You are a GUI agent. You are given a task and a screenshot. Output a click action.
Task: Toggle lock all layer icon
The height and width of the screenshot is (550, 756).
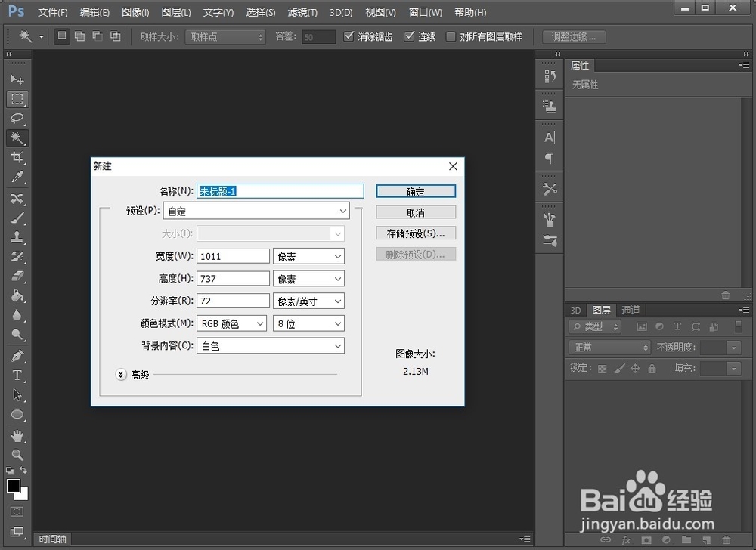tap(652, 369)
